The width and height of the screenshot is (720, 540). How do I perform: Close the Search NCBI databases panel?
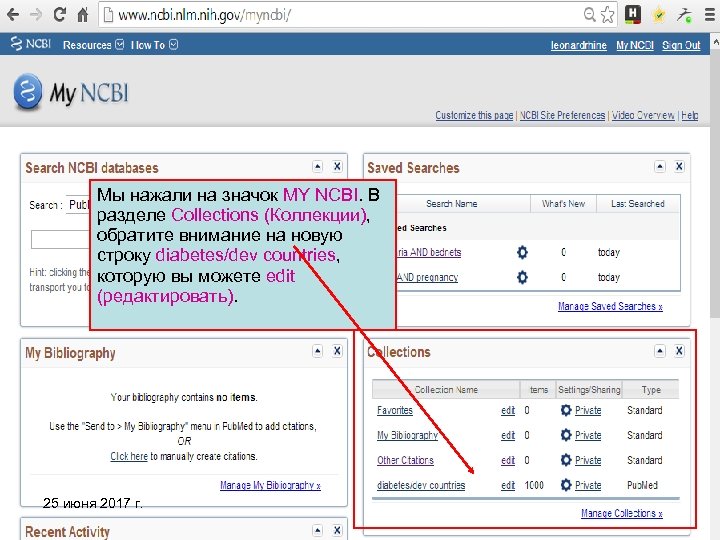click(337, 166)
